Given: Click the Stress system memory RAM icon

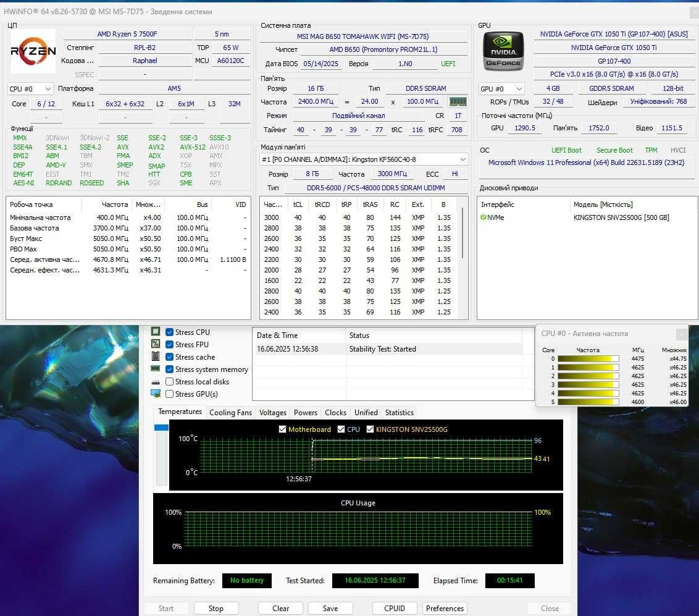Looking at the screenshot, I should point(156,368).
